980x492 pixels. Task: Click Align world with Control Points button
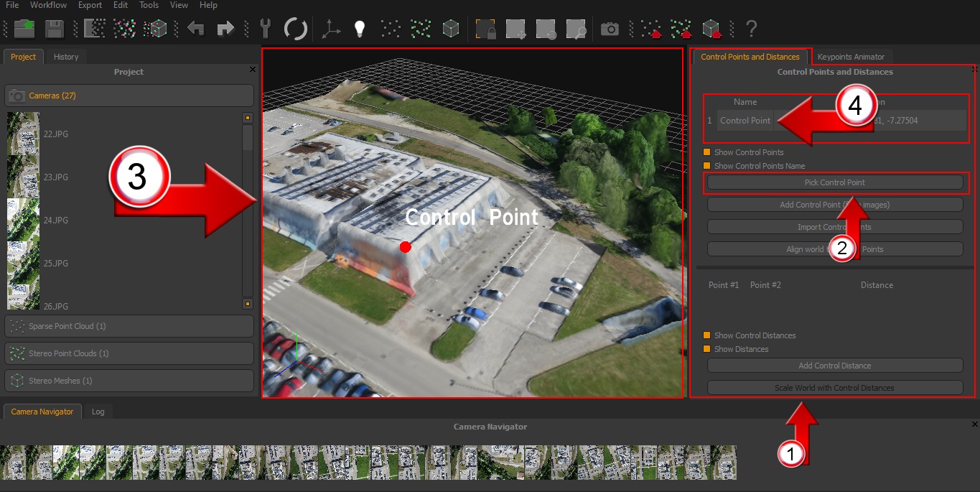click(835, 249)
